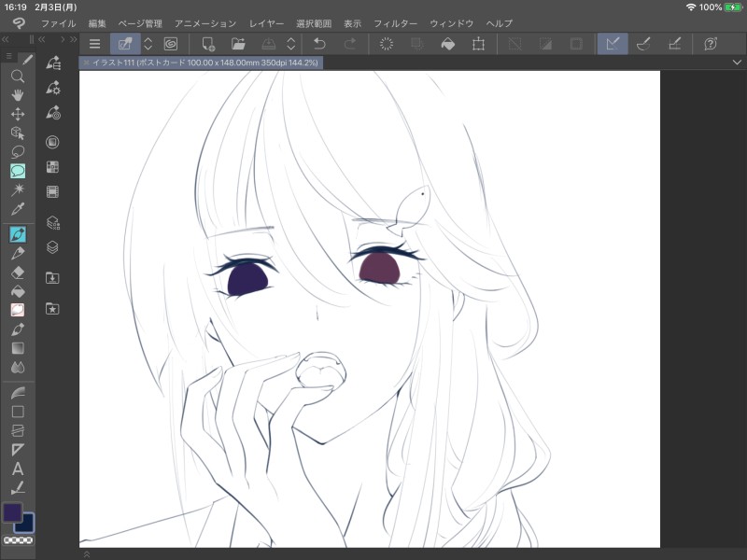
Task: Open the レイヤー menu
Action: tap(266, 23)
